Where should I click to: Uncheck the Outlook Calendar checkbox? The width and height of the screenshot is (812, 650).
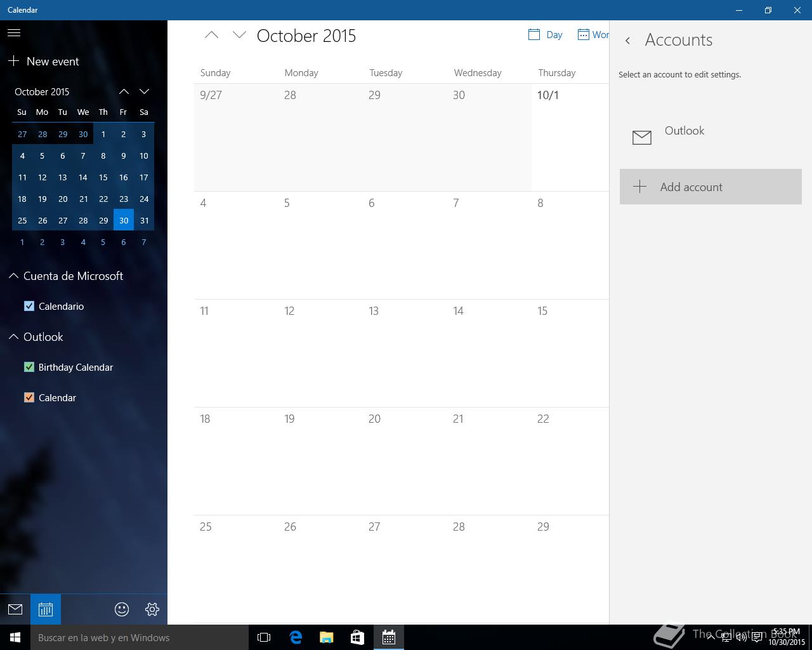(x=29, y=397)
